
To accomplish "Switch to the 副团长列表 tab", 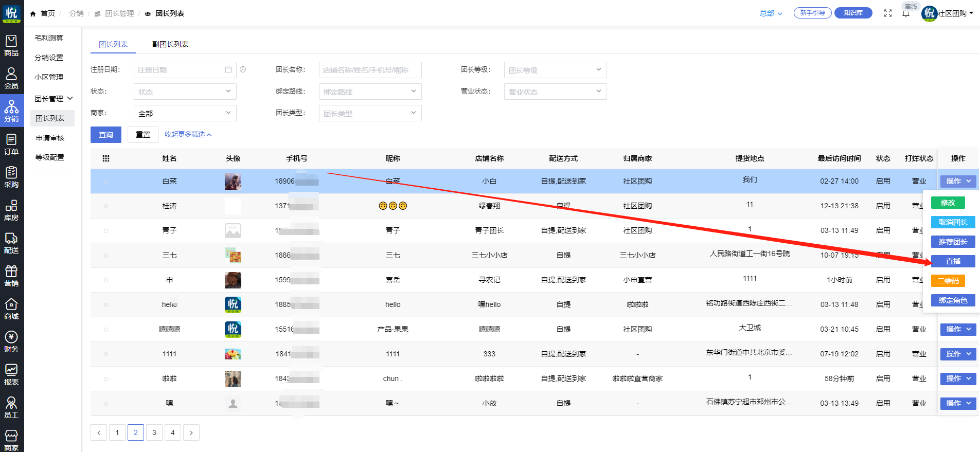I will pos(170,44).
